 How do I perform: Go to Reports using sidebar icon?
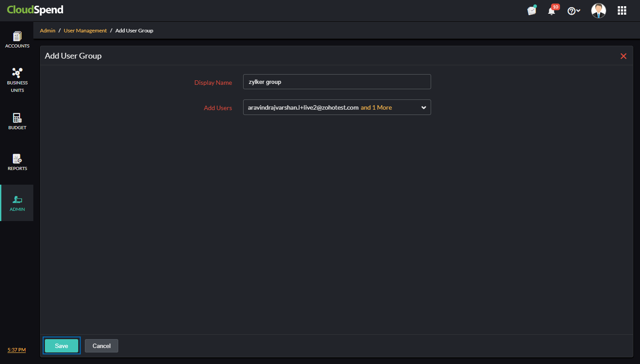tap(17, 162)
